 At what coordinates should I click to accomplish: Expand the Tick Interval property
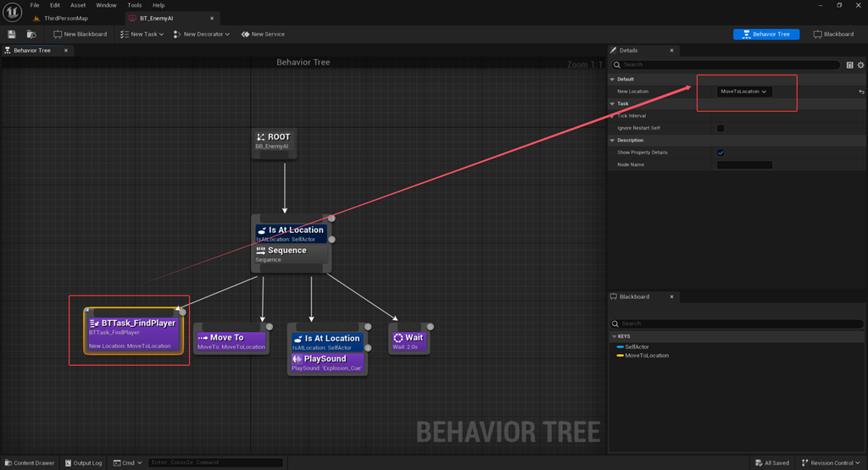pyautogui.click(x=612, y=116)
